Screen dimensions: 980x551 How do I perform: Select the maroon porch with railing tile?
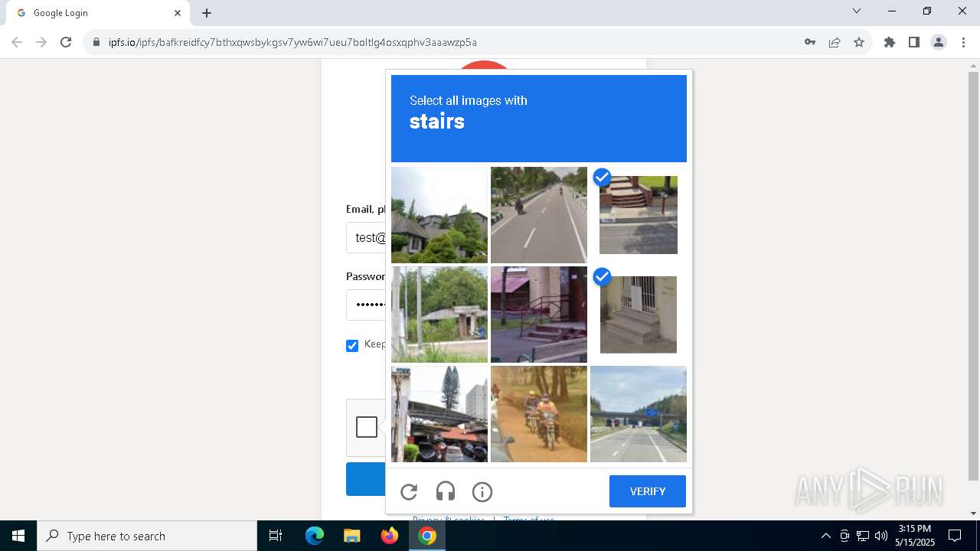click(x=539, y=315)
